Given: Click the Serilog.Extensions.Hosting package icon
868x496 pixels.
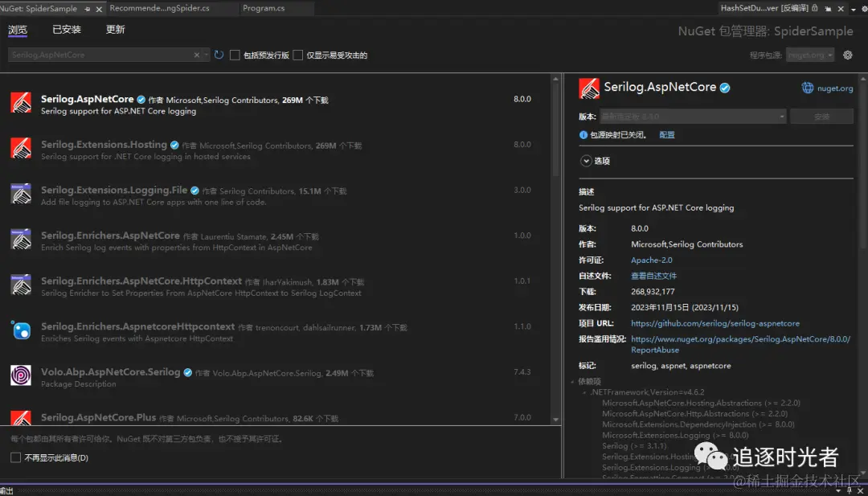Looking at the screenshot, I should click(21, 149).
